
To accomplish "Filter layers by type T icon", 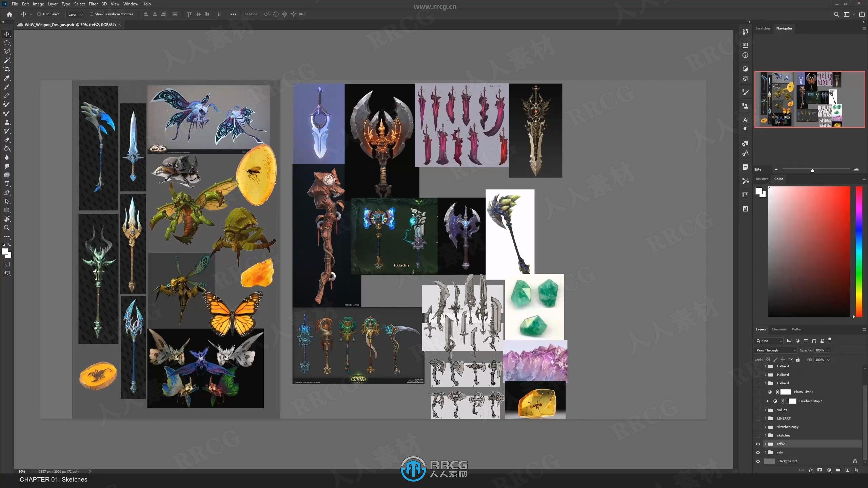I will click(x=806, y=341).
